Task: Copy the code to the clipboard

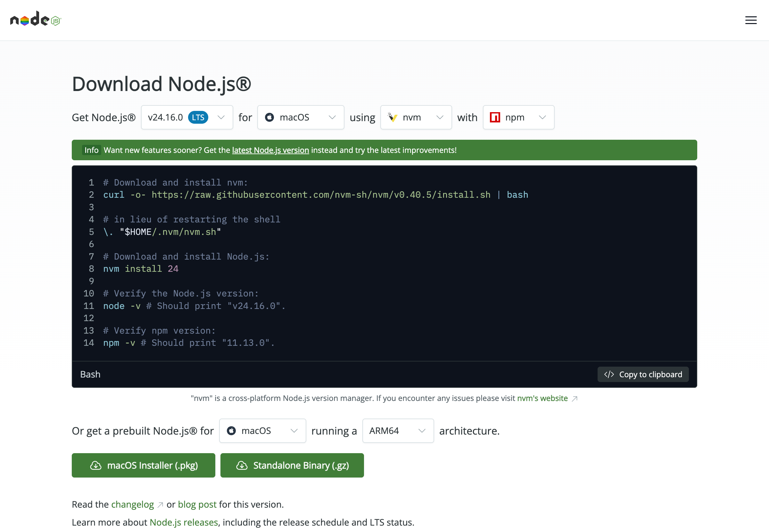Action: 643,374
